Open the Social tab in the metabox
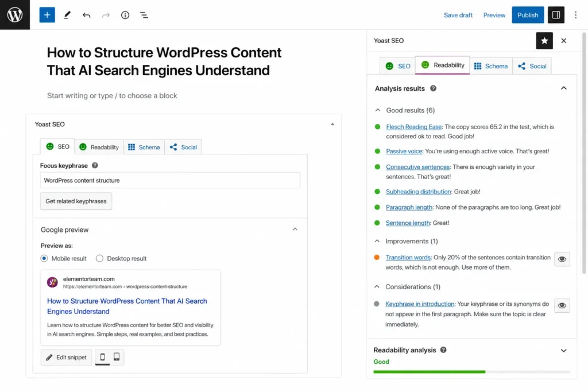The height and width of the screenshot is (392, 588). [x=183, y=147]
